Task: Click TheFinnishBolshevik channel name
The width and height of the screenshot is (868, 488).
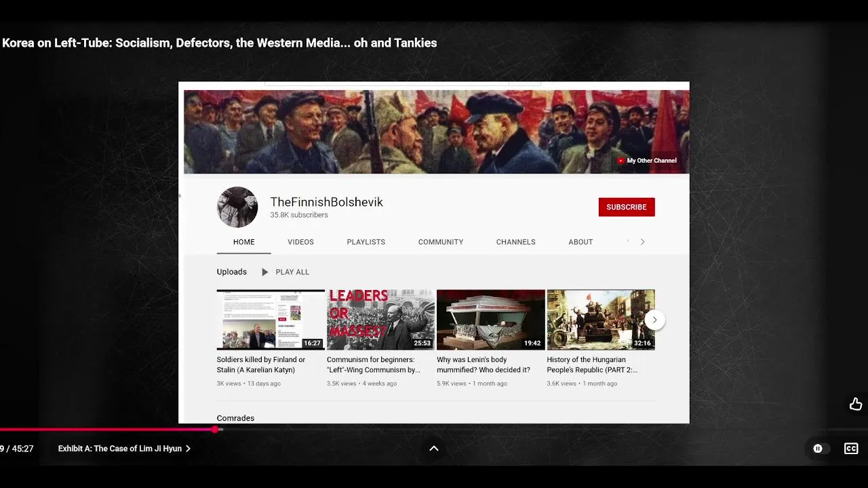Action: click(327, 202)
